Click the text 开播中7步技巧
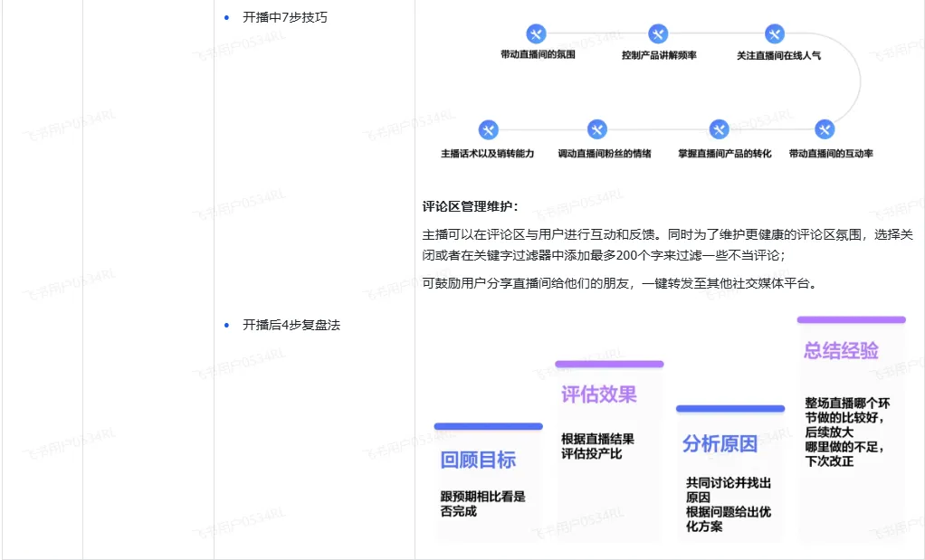Viewport: 925px width, 560px height. [285, 18]
